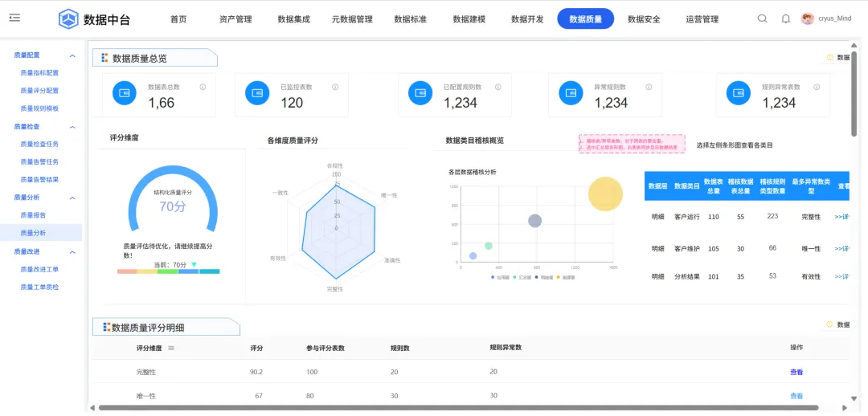Open the 首页 top navigation tab
The height and width of the screenshot is (416, 868).
coord(178,19)
